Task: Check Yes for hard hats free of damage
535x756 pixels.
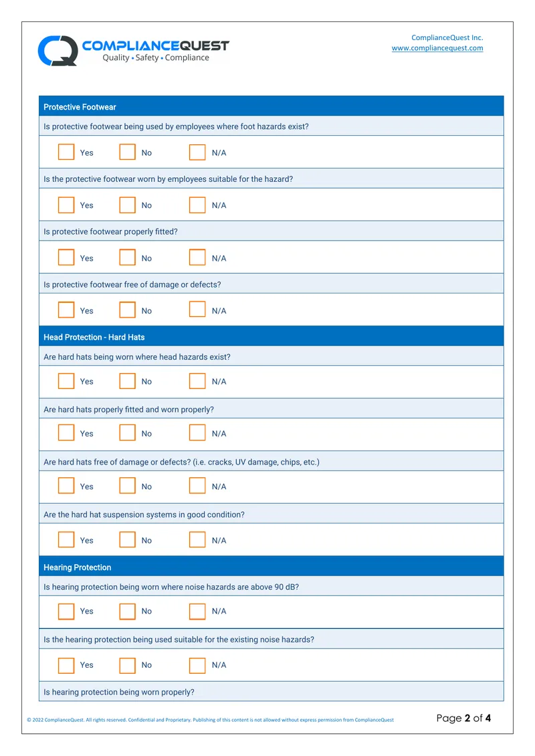Action: click(66, 485)
